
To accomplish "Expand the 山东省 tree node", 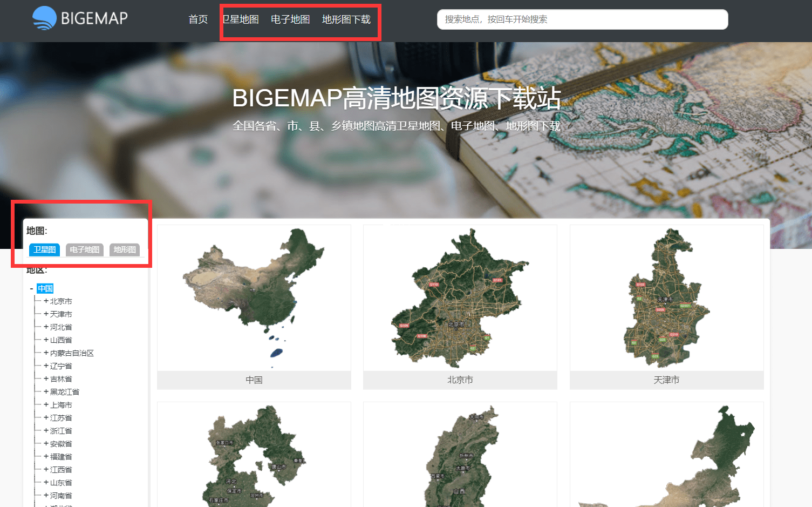I will [x=46, y=482].
